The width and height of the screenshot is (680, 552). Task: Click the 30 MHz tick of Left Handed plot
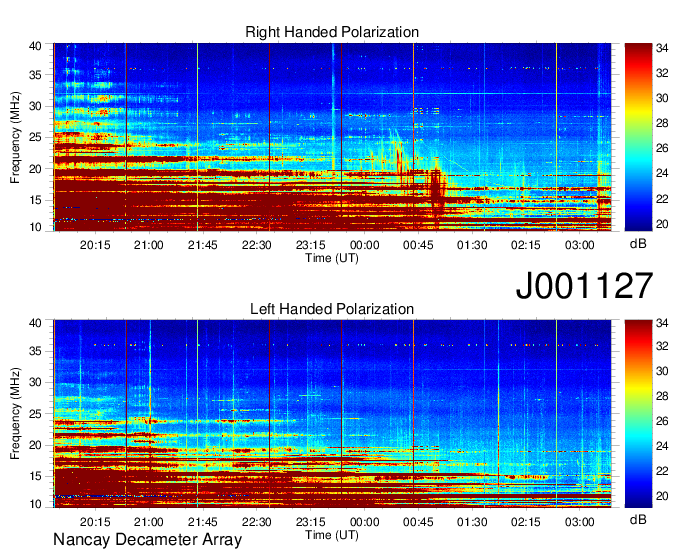35,382
